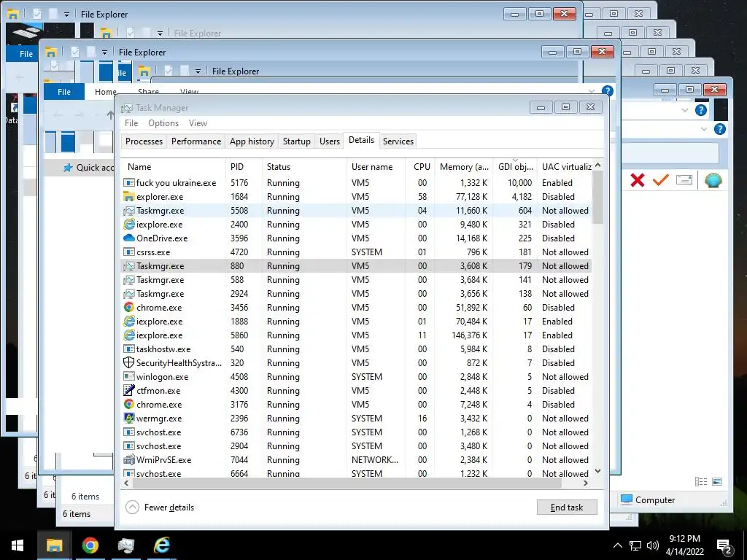Click the wermgr.exe process icon
This screenshot has height=560, width=747.
tap(128, 418)
